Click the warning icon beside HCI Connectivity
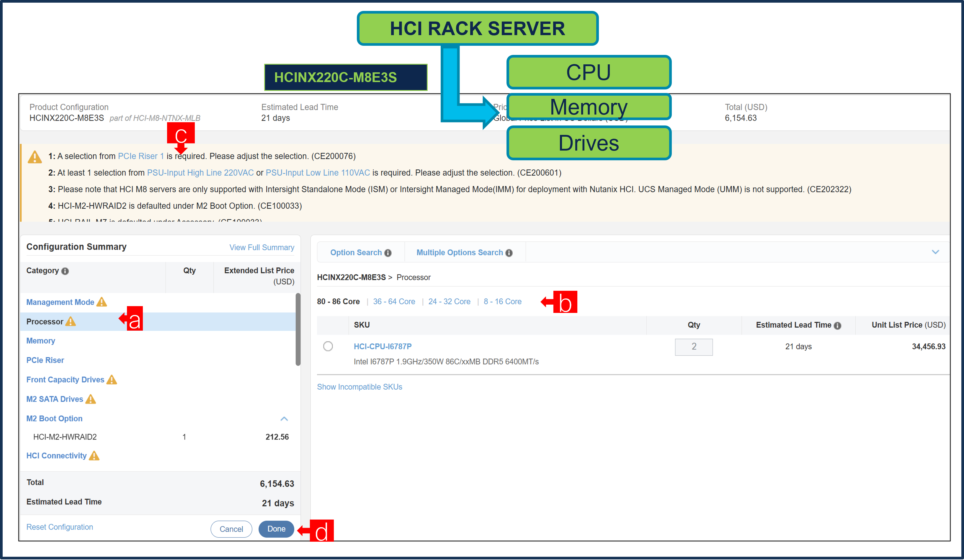This screenshot has height=560, width=964. 94,455
